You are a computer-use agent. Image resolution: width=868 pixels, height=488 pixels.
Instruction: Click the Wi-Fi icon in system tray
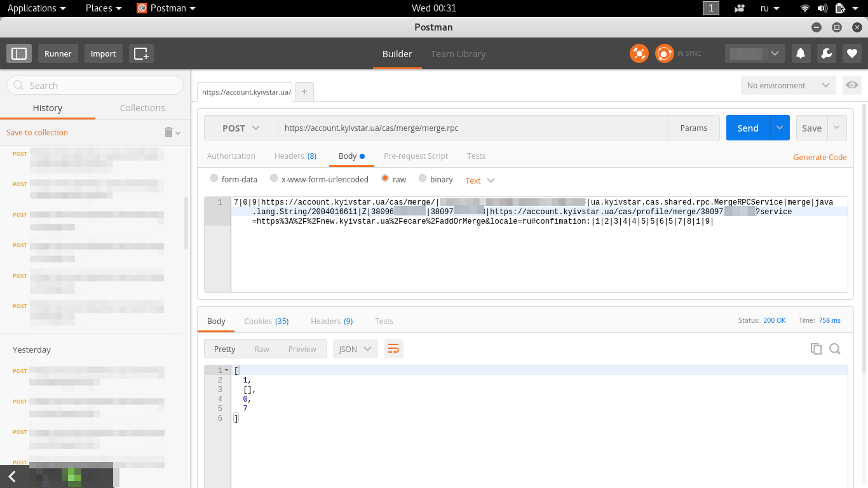(805, 8)
